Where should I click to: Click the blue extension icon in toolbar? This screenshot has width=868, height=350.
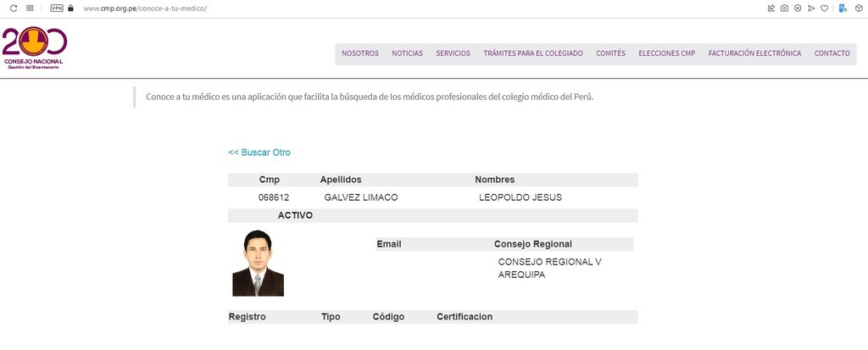point(843,8)
